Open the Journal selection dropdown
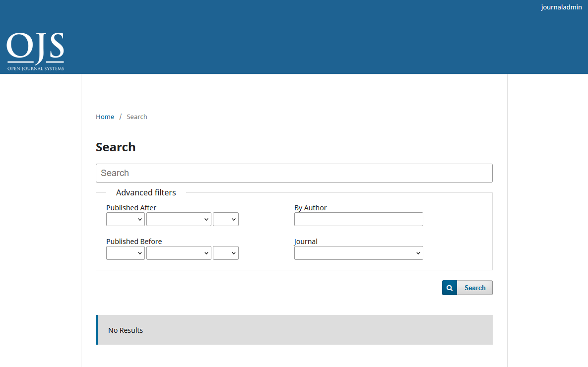The image size is (588, 367). coord(358,253)
